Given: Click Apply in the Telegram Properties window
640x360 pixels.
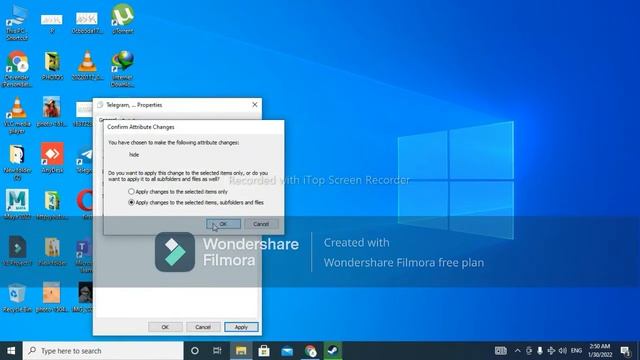Looking at the screenshot, I should (x=241, y=327).
